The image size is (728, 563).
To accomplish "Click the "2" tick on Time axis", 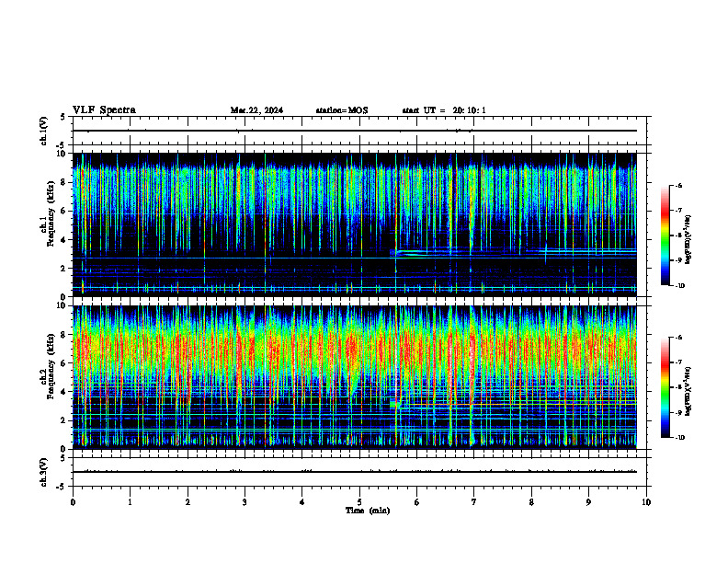I will point(188,502).
